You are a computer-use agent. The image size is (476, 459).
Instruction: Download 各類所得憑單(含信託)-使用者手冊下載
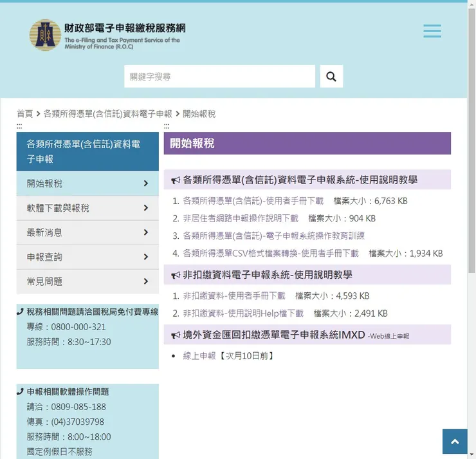coord(253,201)
